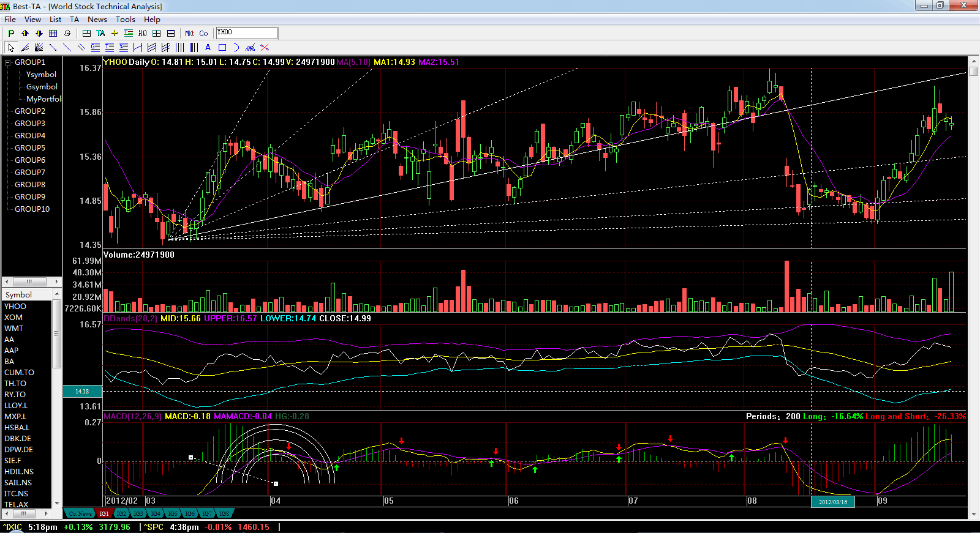Screen dimensions: 980x533
Task: Select MyPortfolio in the group tree
Action: (x=43, y=99)
